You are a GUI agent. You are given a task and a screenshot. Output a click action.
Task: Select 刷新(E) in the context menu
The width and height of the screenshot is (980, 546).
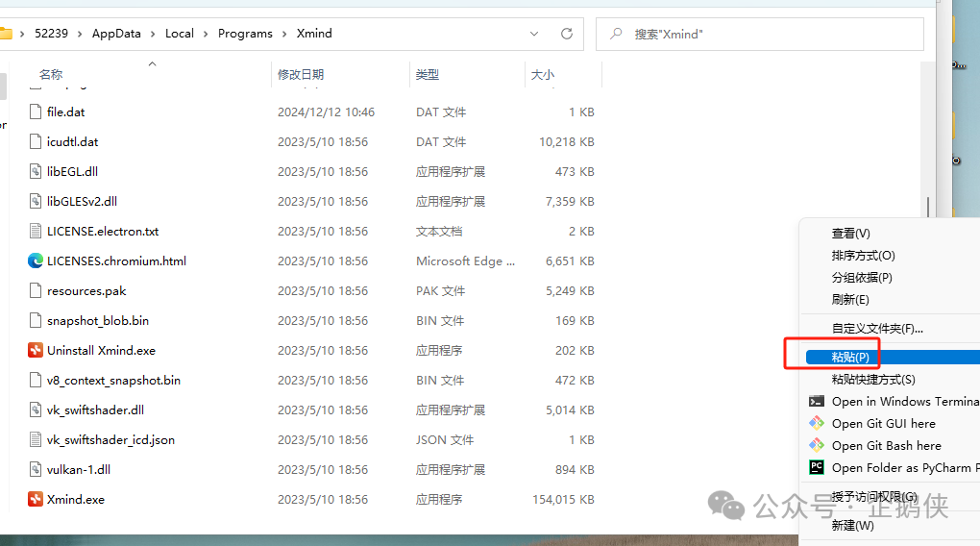tap(850, 300)
